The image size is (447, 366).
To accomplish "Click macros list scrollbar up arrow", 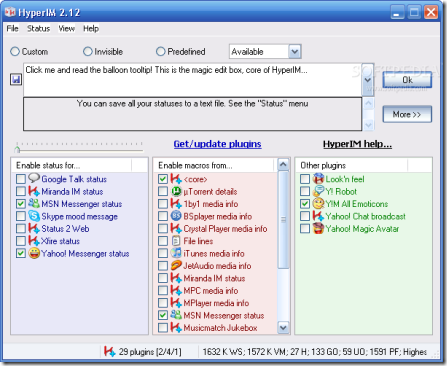I will tap(283, 164).
